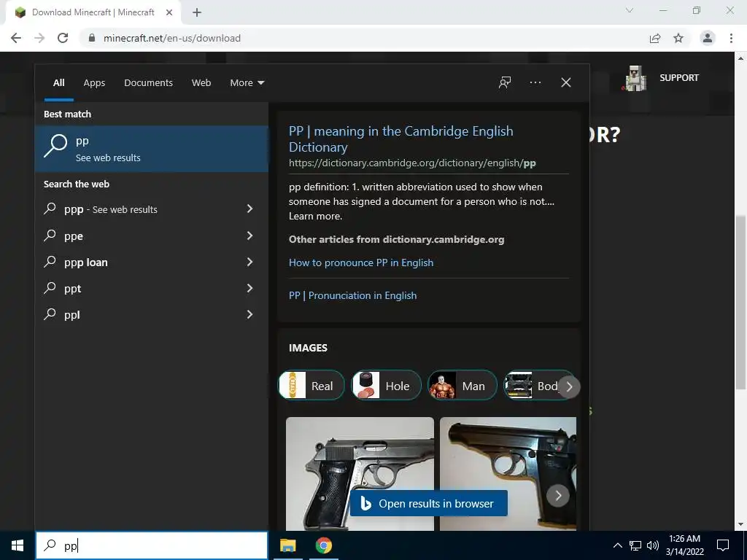Image resolution: width=747 pixels, height=560 pixels.
Task: Close the Windows search panel
Action: tap(566, 82)
